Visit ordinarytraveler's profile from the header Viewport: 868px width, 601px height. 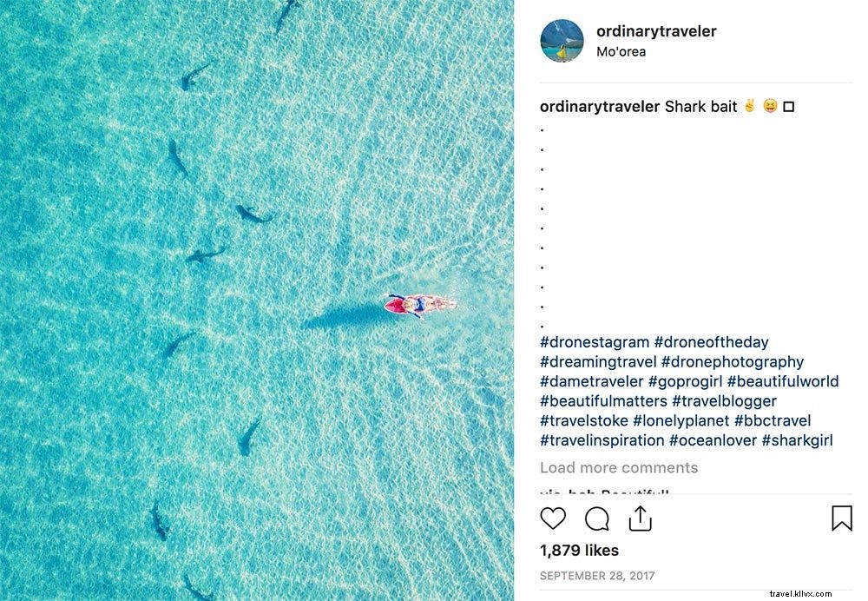pyautogui.click(x=658, y=30)
